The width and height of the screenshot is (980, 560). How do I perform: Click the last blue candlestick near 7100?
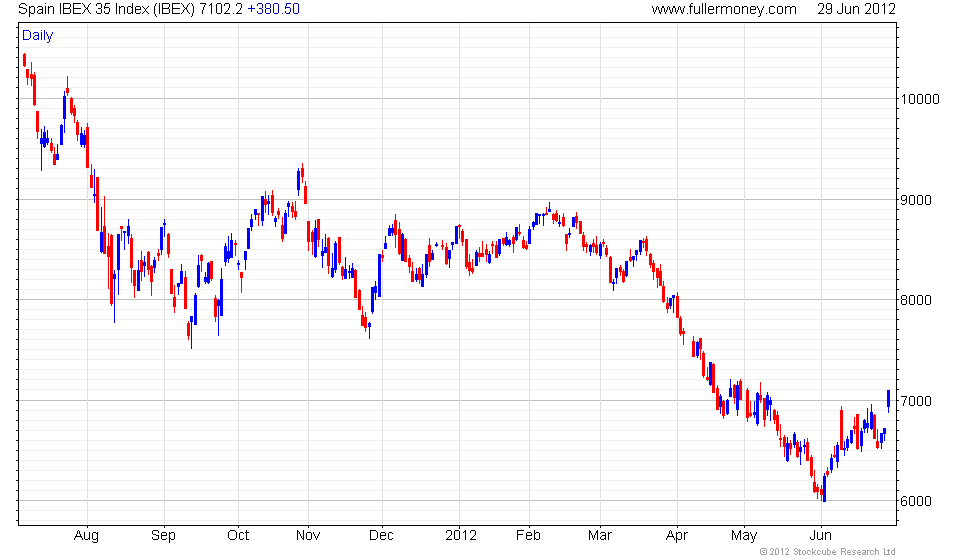888,400
